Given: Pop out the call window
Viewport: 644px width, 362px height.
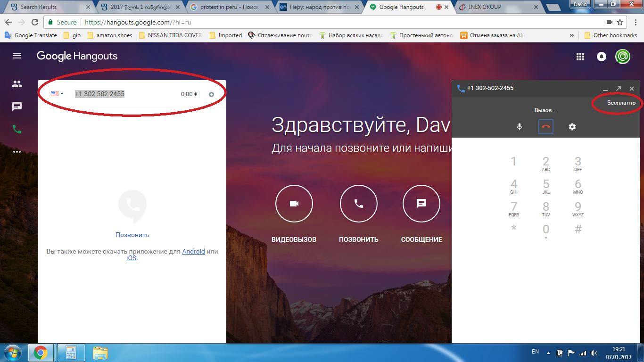Looking at the screenshot, I should [619, 89].
